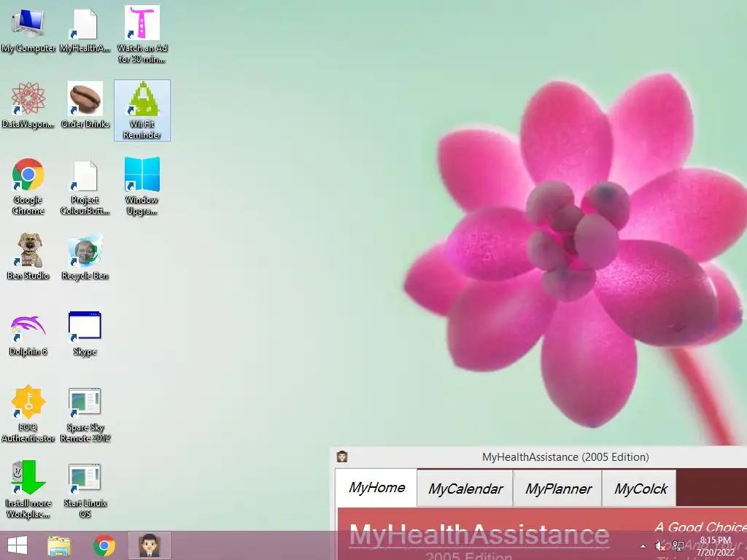Open Install more Workplac... shortcut
The height and width of the screenshot is (560, 747).
click(x=28, y=489)
